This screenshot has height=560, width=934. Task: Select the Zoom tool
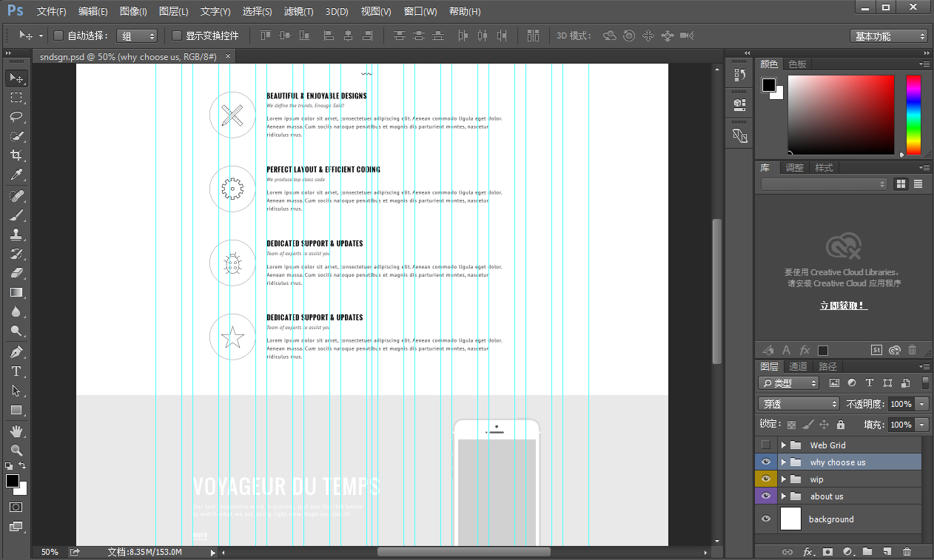pos(16,450)
